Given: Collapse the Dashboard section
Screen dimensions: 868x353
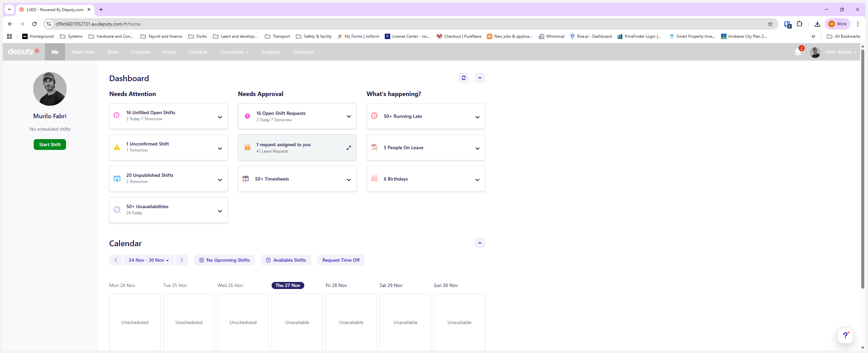Looking at the screenshot, I should coord(479,78).
